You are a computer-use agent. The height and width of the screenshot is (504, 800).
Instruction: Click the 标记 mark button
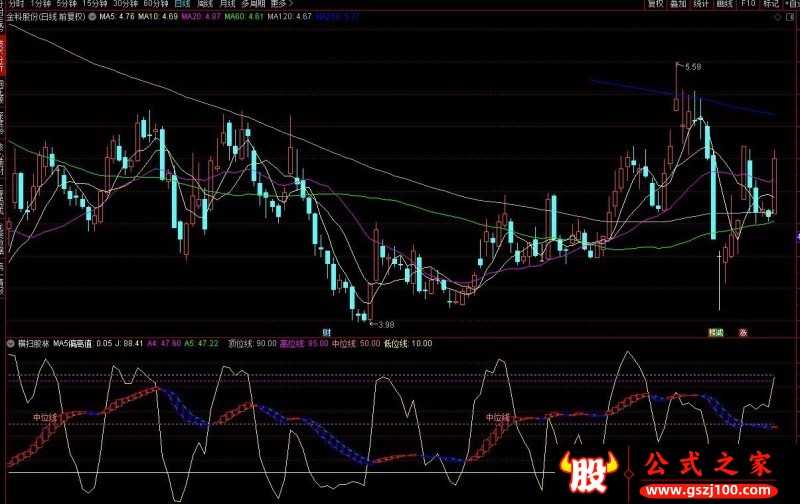770,5
